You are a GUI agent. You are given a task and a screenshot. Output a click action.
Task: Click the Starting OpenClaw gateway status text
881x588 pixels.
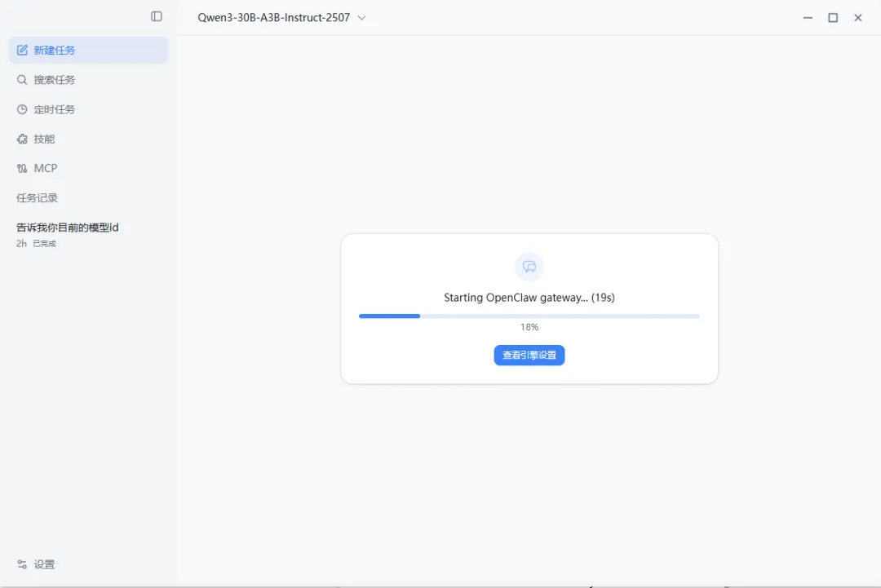[529, 298]
